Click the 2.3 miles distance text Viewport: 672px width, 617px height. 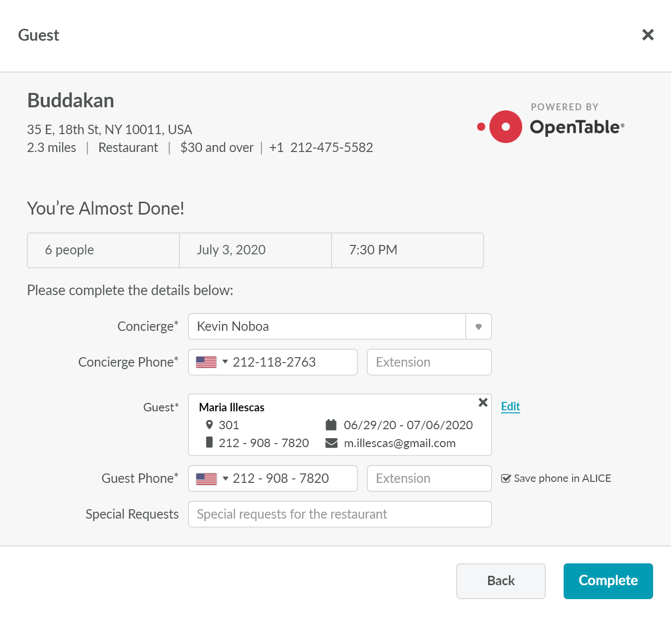(52, 148)
